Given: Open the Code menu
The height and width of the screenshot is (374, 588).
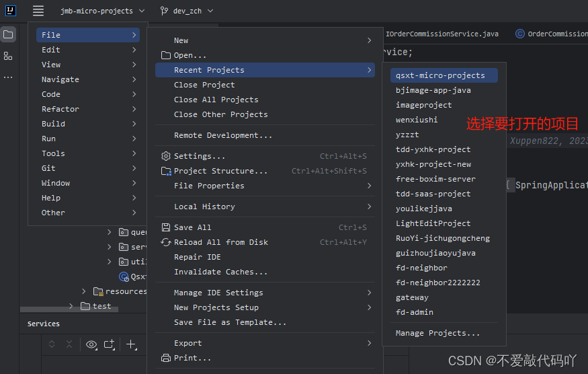Looking at the screenshot, I should click(88, 94).
